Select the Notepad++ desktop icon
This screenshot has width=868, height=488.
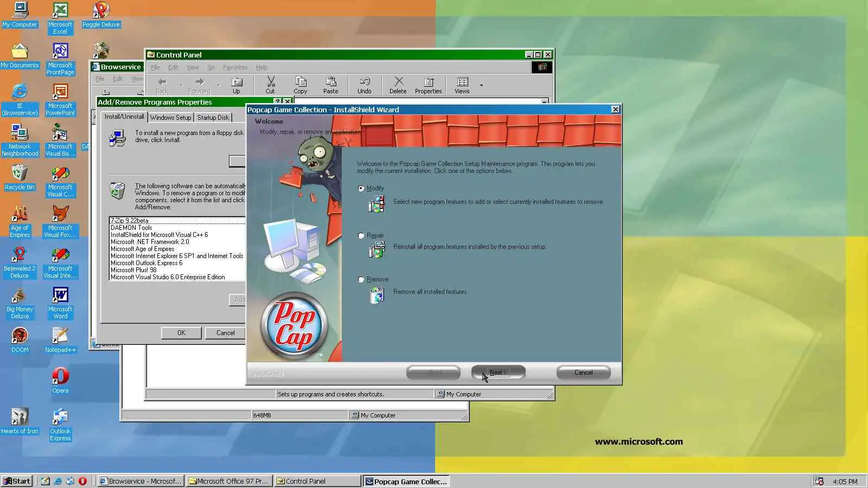pyautogui.click(x=60, y=340)
